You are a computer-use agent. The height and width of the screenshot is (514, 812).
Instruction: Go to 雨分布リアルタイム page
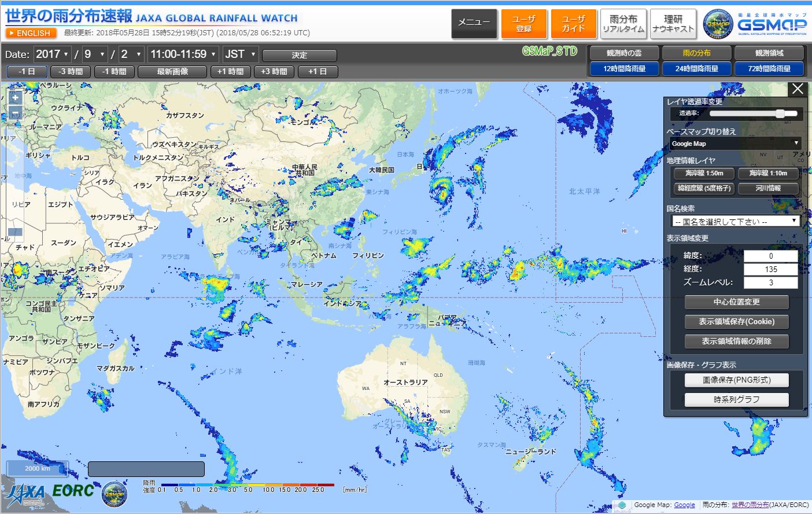[623, 24]
